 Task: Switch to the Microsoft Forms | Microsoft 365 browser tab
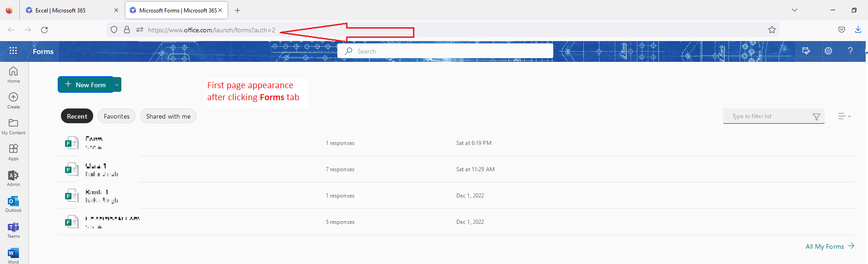[175, 10]
